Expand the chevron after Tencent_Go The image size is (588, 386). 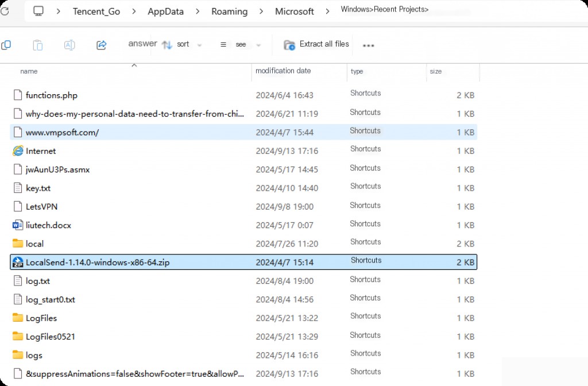(x=134, y=11)
